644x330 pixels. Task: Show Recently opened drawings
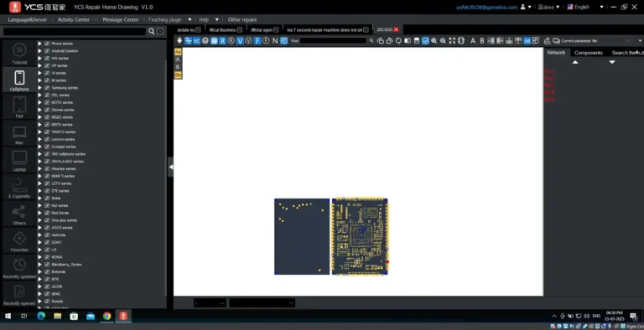[19, 295]
